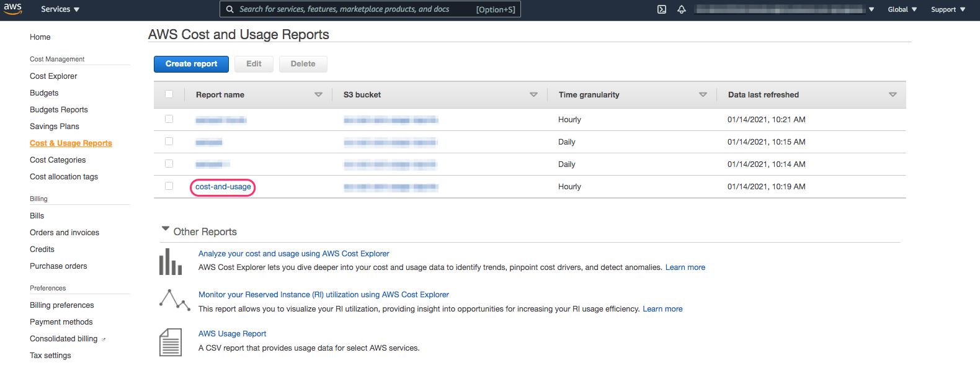980x373 pixels.
Task: Select the checkbox of the first report row
Action: (x=169, y=119)
